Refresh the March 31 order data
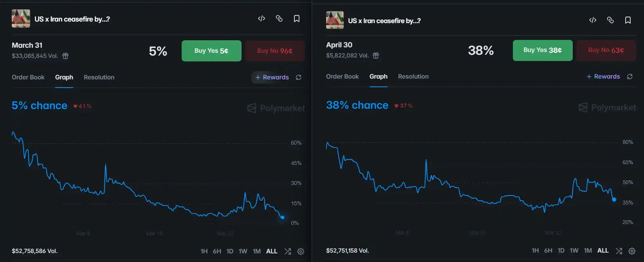 pos(299,77)
